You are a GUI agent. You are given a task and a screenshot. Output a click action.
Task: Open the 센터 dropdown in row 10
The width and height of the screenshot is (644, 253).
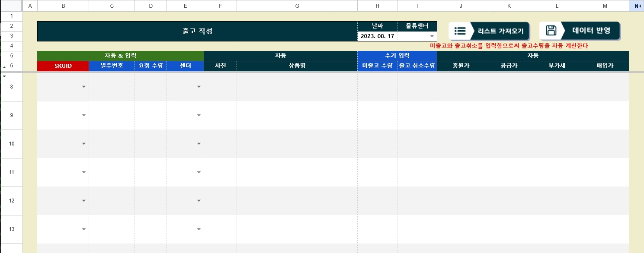pyautogui.click(x=199, y=144)
